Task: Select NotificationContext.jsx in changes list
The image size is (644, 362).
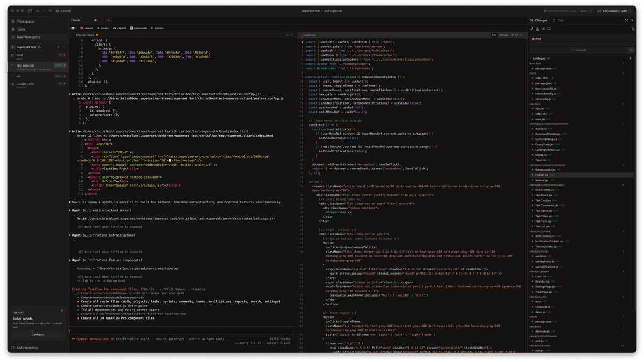Action: click(582, 241)
